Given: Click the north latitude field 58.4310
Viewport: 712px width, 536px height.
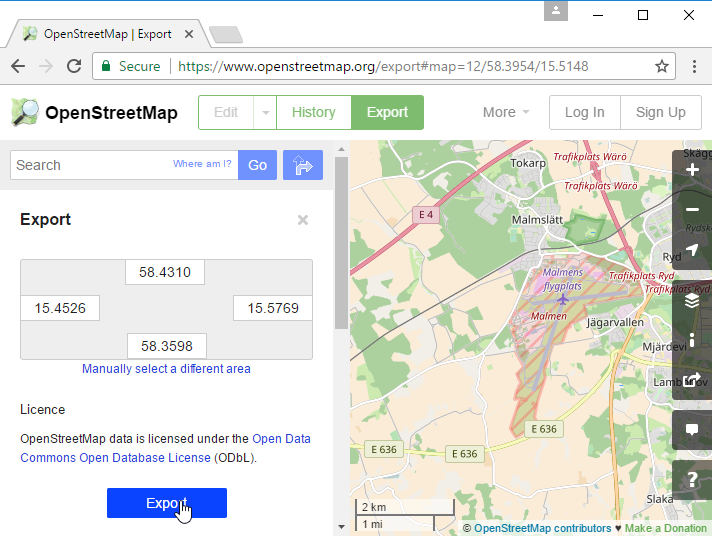Looking at the screenshot, I should click(165, 272).
